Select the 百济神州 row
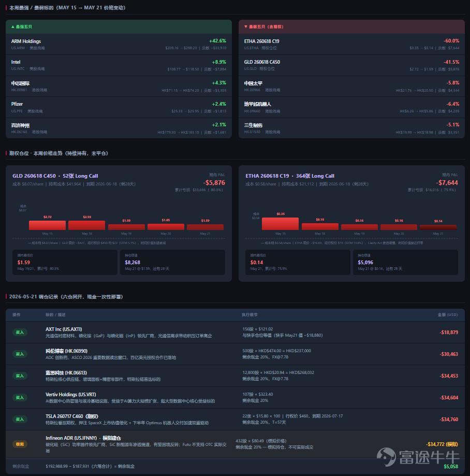 click(119, 128)
